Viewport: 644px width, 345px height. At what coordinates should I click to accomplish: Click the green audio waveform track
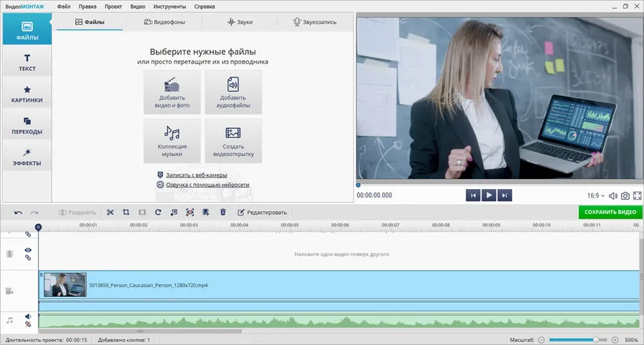pyautogui.click(x=339, y=321)
